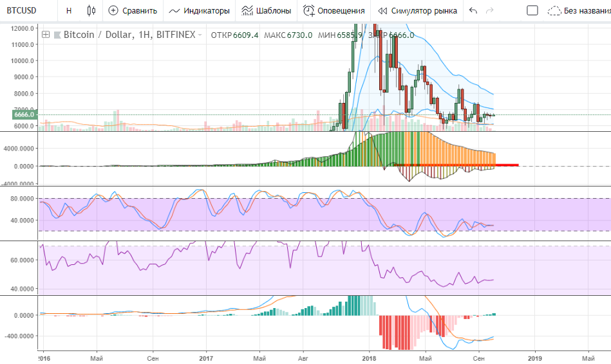Create an alert via Оповещения button
Screen dimensions: 611x364
tap(334, 11)
